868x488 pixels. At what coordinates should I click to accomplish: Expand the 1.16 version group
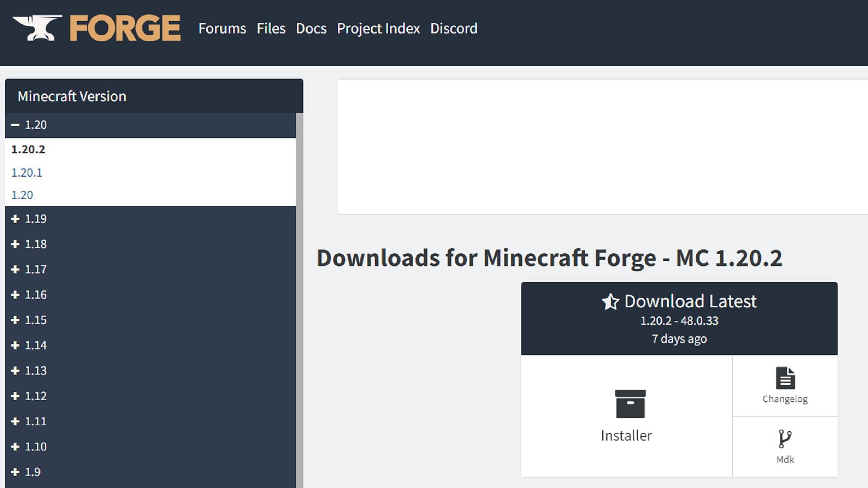[151, 295]
